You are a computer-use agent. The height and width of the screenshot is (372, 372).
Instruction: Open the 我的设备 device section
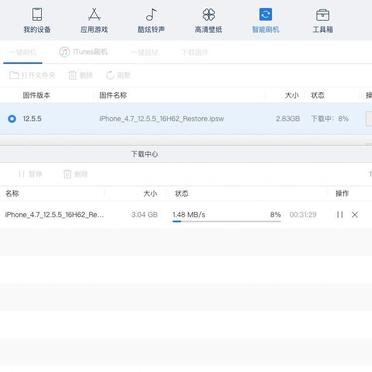click(37, 20)
